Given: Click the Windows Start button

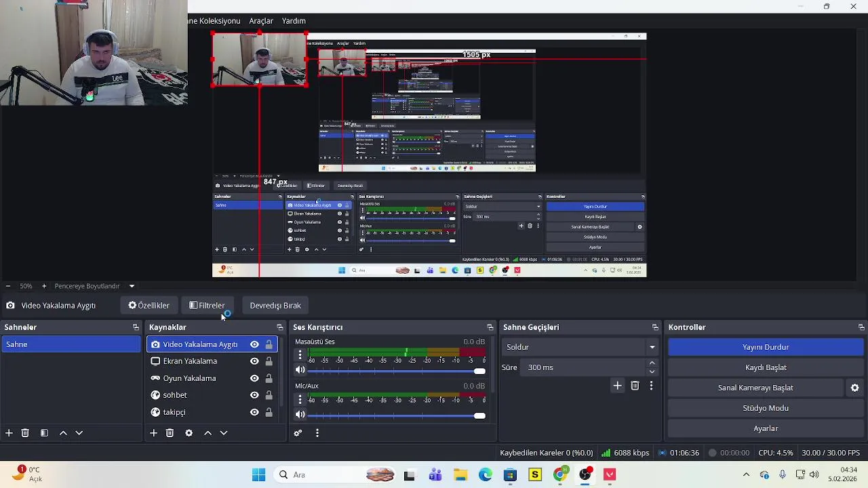Looking at the screenshot, I should point(258,474).
